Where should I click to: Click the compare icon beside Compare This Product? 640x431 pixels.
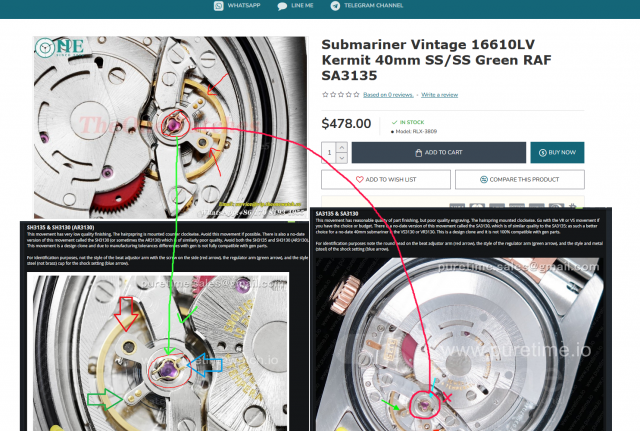point(484,180)
